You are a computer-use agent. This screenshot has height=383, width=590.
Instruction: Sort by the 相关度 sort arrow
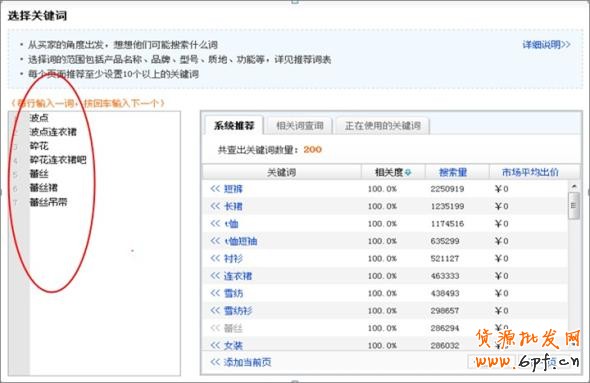(x=408, y=173)
